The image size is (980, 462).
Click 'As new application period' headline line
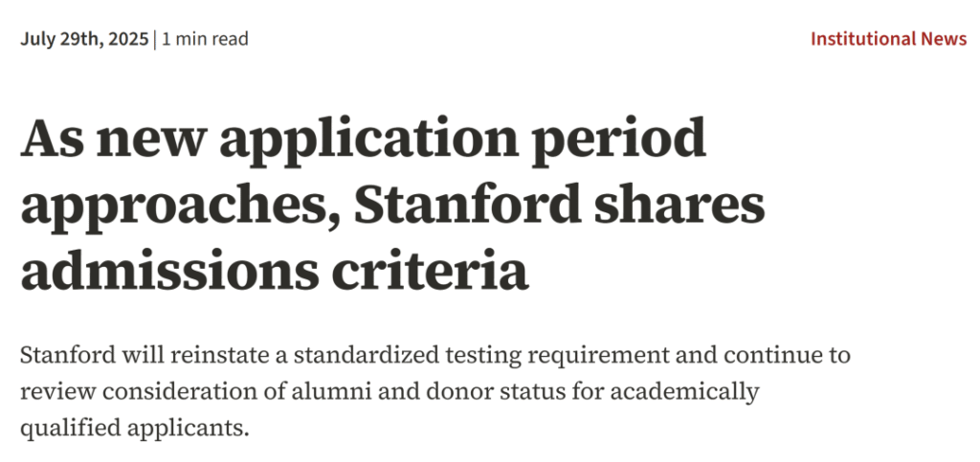click(363, 141)
